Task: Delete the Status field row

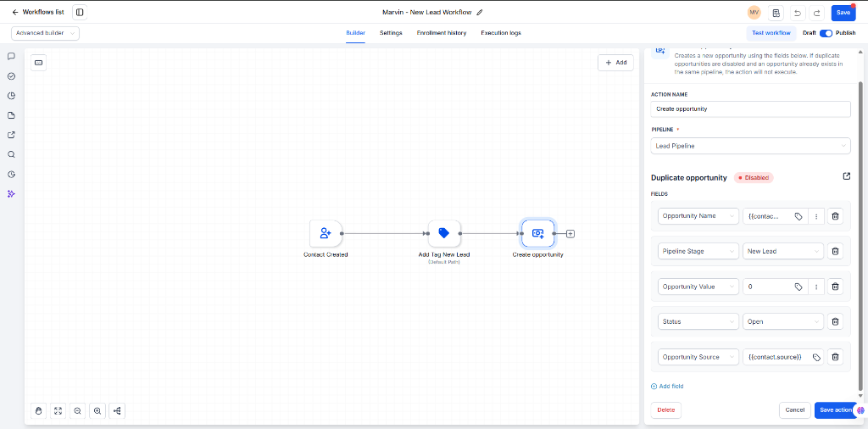Action: coord(835,321)
